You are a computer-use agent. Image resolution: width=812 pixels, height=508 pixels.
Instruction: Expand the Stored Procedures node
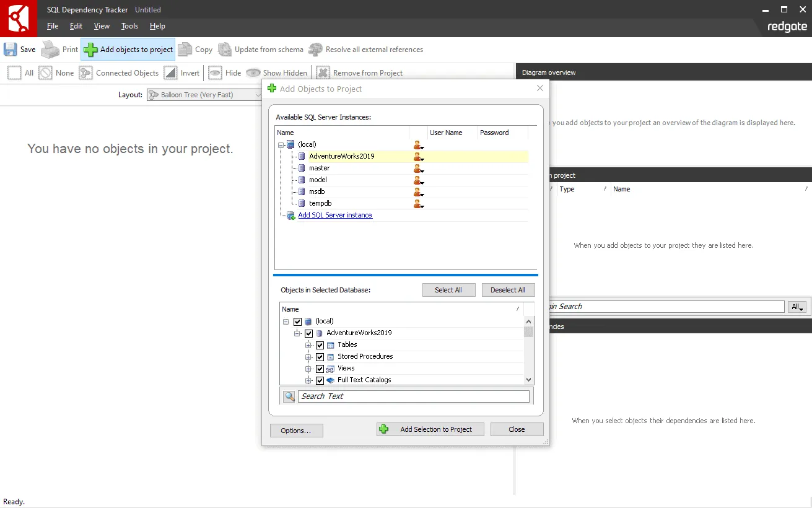click(308, 357)
